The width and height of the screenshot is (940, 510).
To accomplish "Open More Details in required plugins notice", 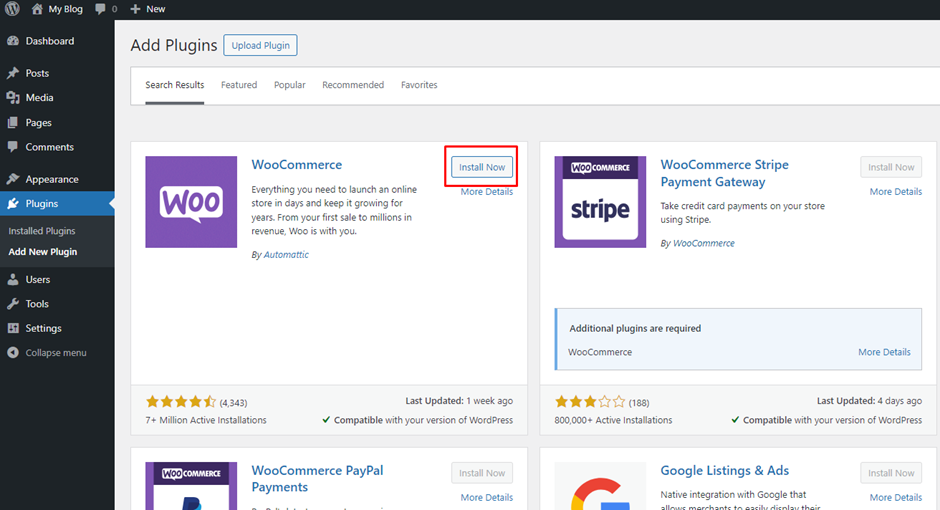I will (x=884, y=352).
